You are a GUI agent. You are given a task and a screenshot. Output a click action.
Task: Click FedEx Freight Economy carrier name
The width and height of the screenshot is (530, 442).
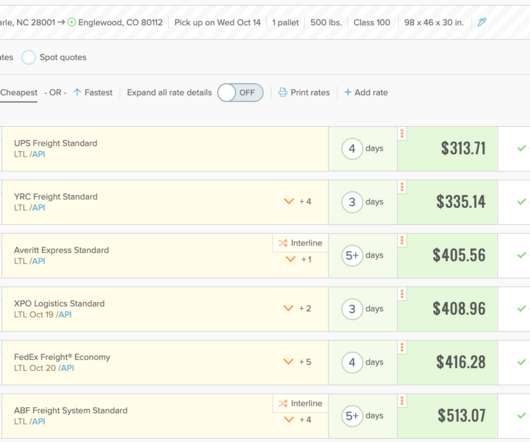62,357
